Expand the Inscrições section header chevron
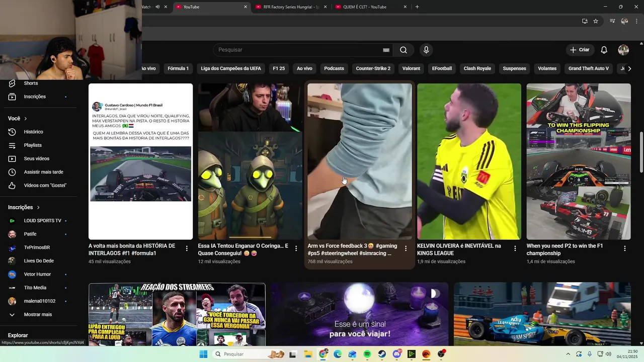Screen dimensions: 644x362 (x=38, y=208)
